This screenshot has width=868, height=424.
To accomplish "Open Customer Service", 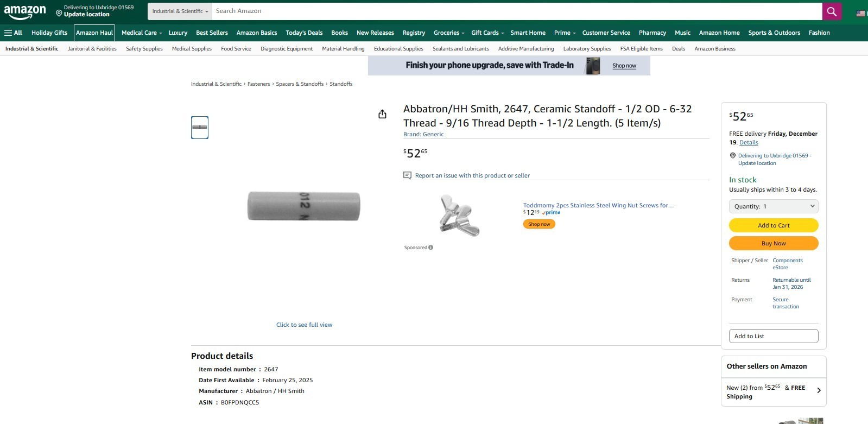I will pyautogui.click(x=606, y=33).
